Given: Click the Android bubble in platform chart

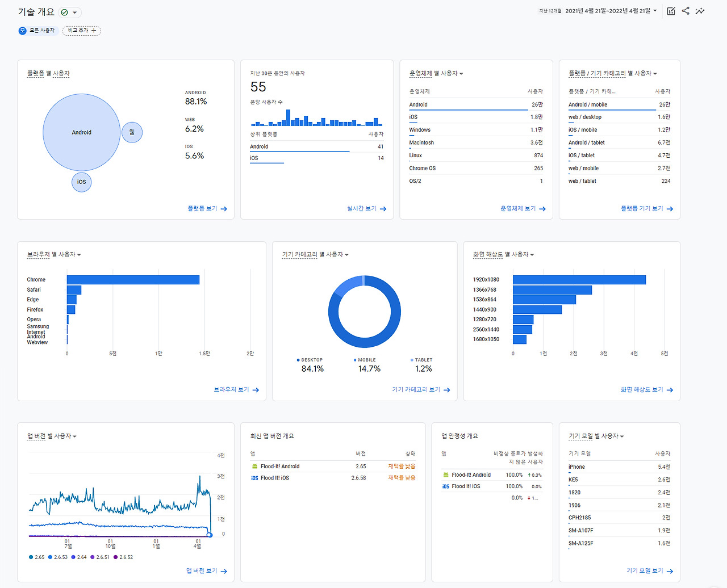Looking at the screenshot, I should pyautogui.click(x=82, y=132).
